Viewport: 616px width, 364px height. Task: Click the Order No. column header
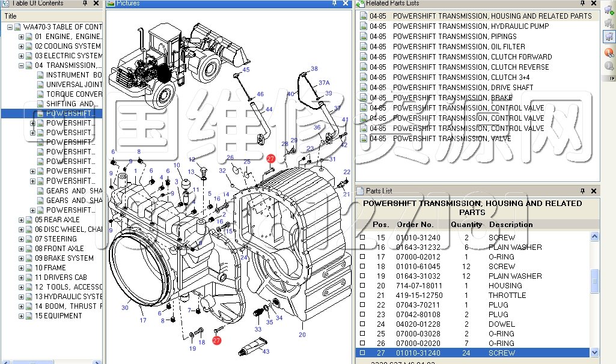click(x=415, y=225)
